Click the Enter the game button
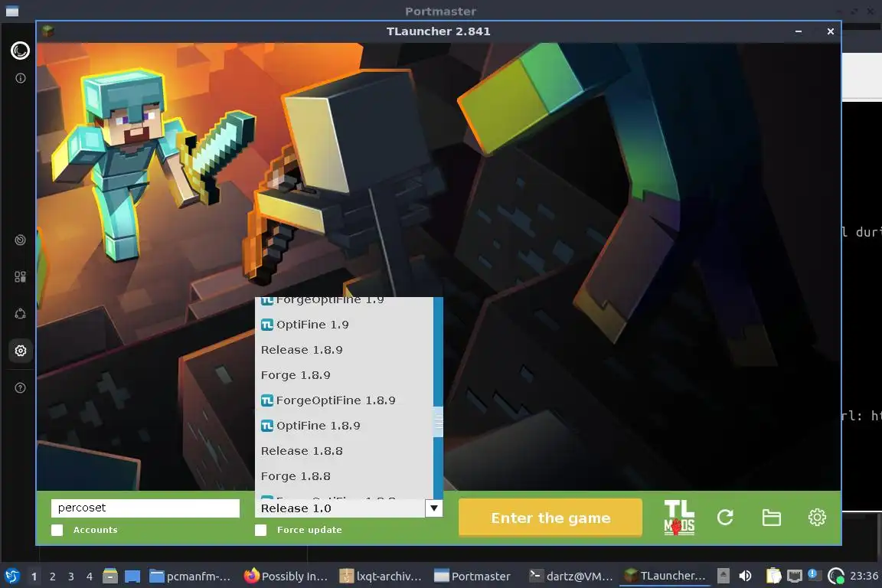The width and height of the screenshot is (882, 588). 550,517
